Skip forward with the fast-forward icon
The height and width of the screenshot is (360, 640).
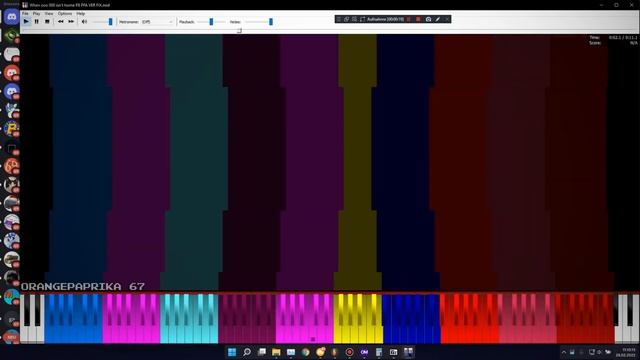click(x=71, y=22)
